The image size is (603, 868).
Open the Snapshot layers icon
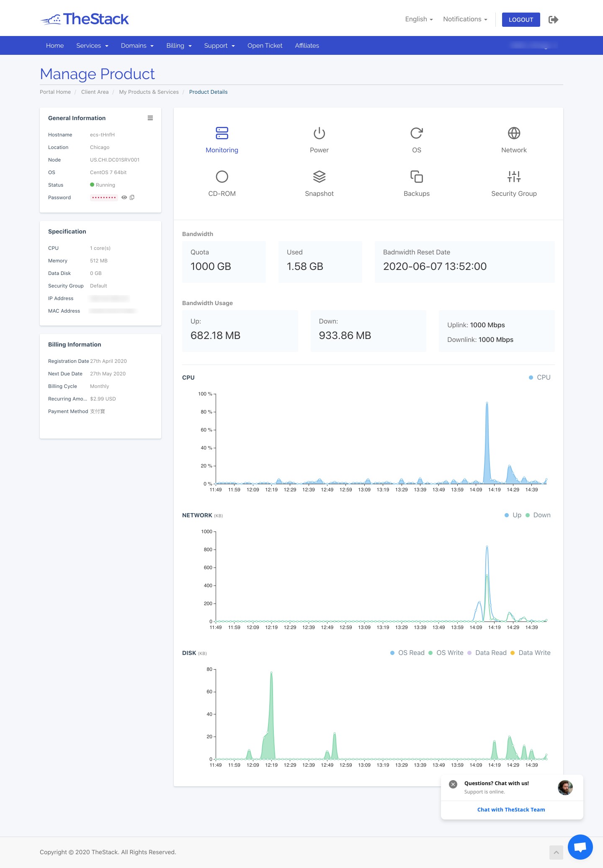pos(319,177)
